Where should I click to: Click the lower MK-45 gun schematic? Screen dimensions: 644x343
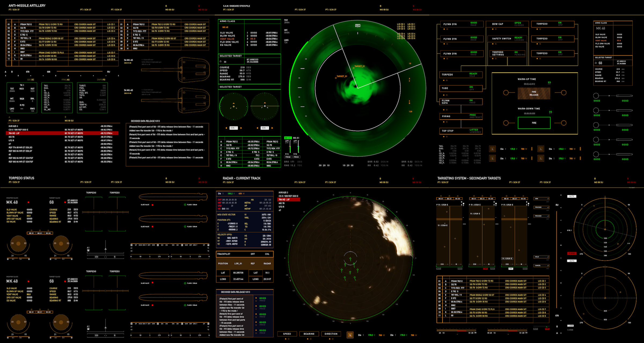tap(175, 100)
